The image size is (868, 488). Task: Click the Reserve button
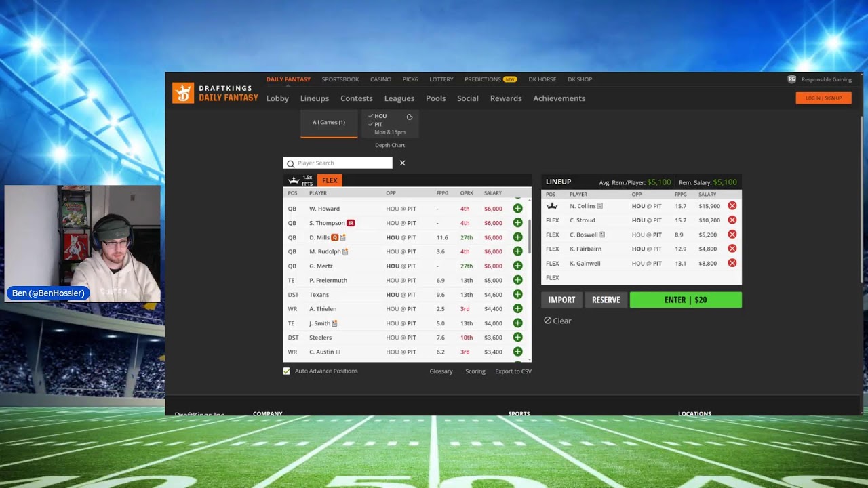pyautogui.click(x=606, y=300)
